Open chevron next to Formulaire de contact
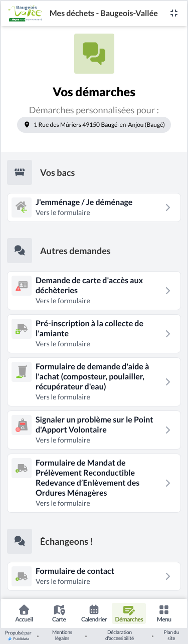 coord(168,576)
